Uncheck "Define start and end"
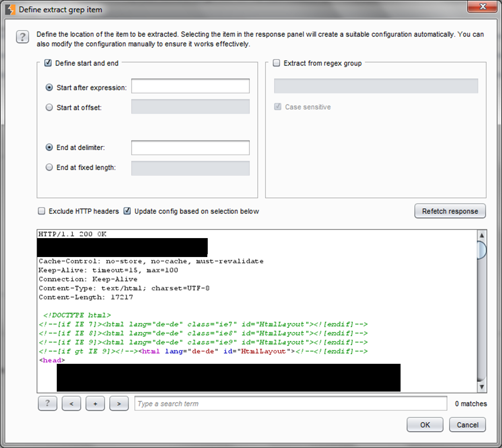The height and width of the screenshot is (448, 502). point(48,63)
